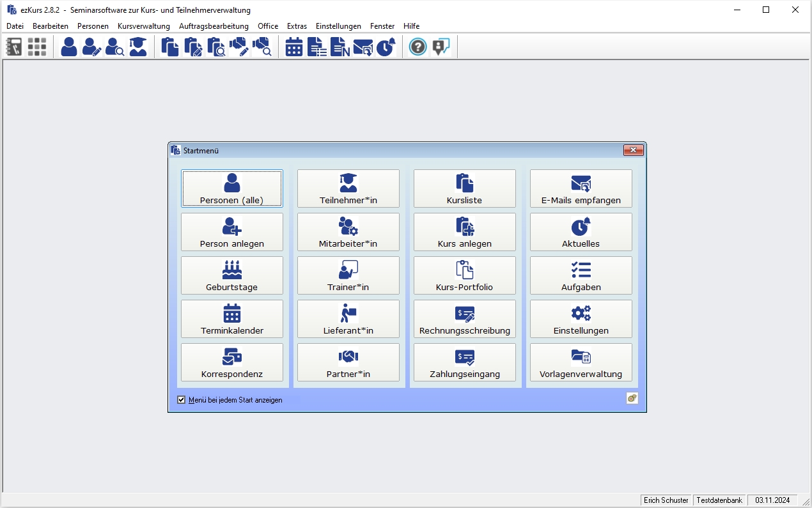Click the Partner*in button
Screen dimensions: 812x508
click(348, 362)
